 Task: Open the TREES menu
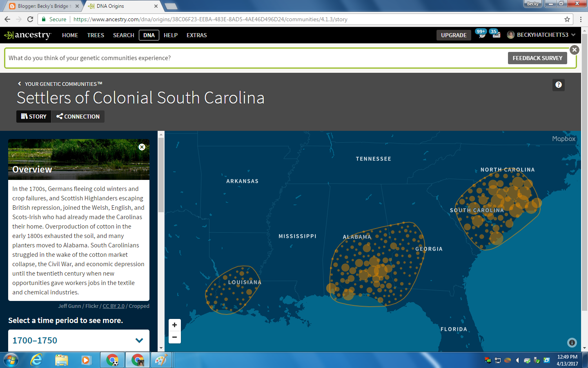(x=96, y=35)
